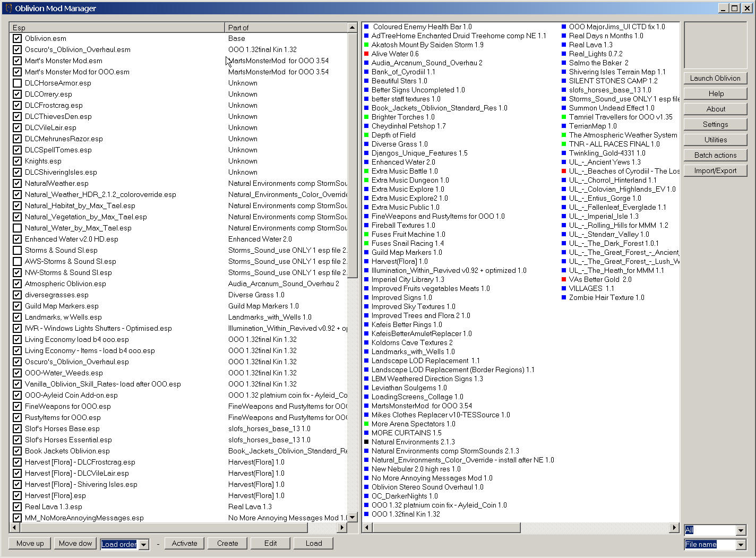Enable Natural_Water_by_Max_Tael.esp checkbox
This screenshot has height=558, width=756.
(17, 228)
